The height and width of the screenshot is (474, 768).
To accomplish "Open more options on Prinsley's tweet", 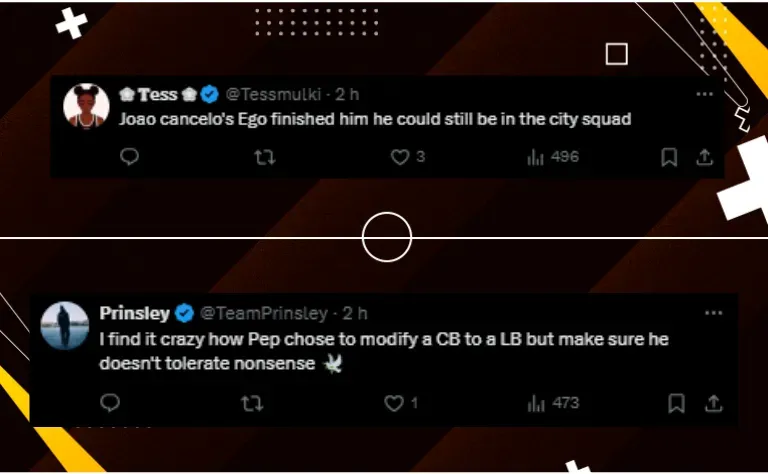I will pyautogui.click(x=713, y=313).
